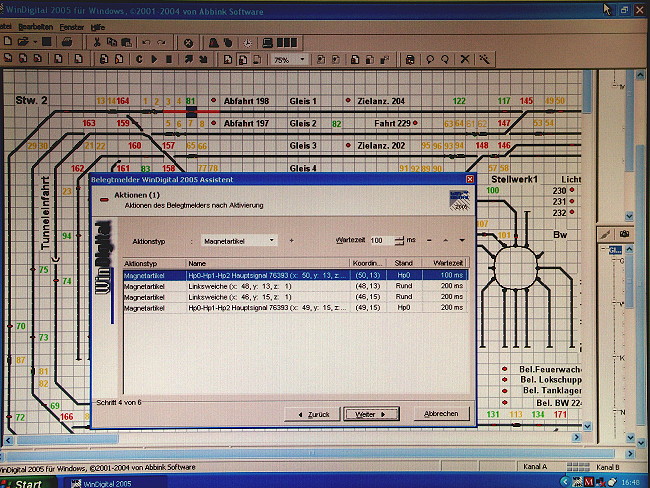Image resolution: width=650 pixels, height=488 pixels.
Task: Click the Weiter button
Action: pyautogui.click(x=371, y=414)
